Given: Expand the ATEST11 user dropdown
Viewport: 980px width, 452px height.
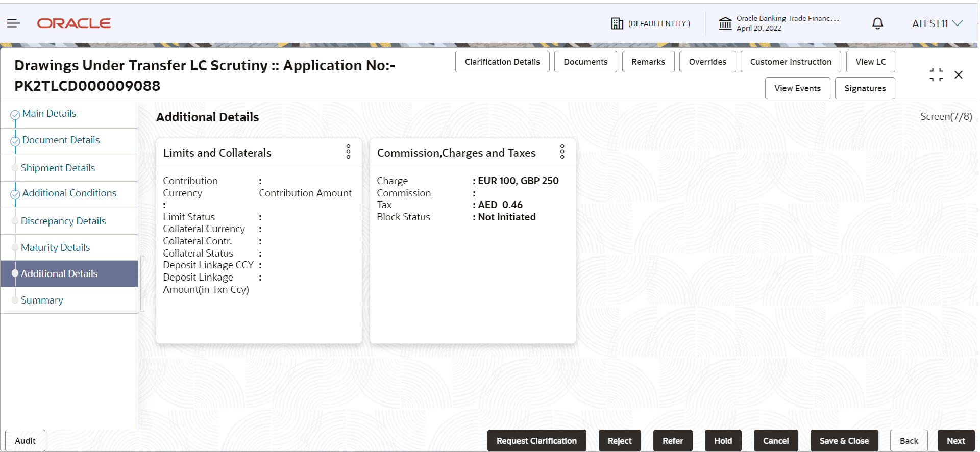Looking at the screenshot, I should tap(937, 23).
